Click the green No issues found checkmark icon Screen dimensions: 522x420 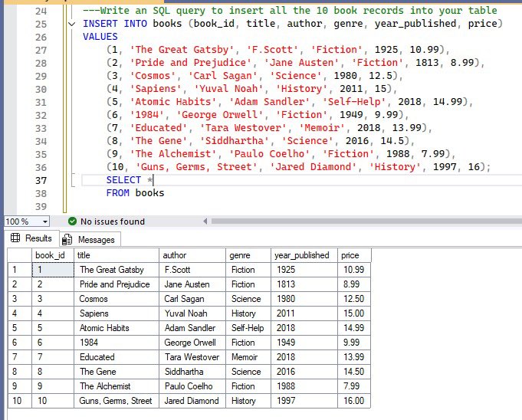click(x=74, y=221)
